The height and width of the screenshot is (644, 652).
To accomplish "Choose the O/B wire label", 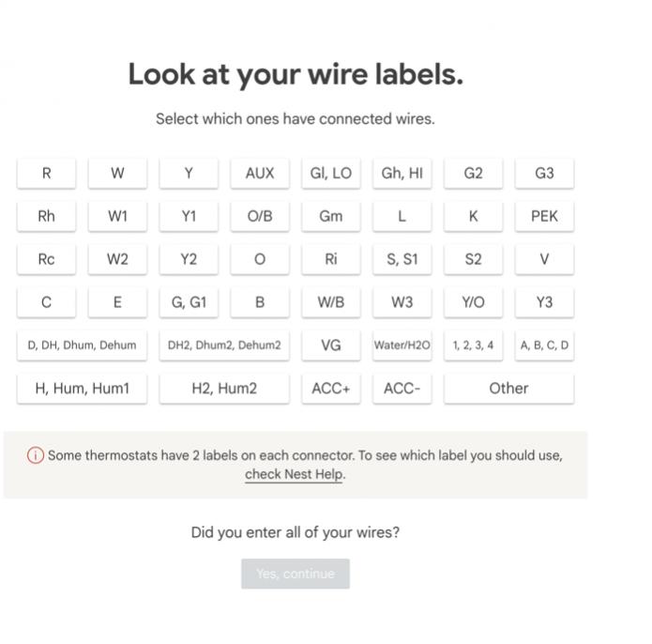I will pyautogui.click(x=260, y=216).
